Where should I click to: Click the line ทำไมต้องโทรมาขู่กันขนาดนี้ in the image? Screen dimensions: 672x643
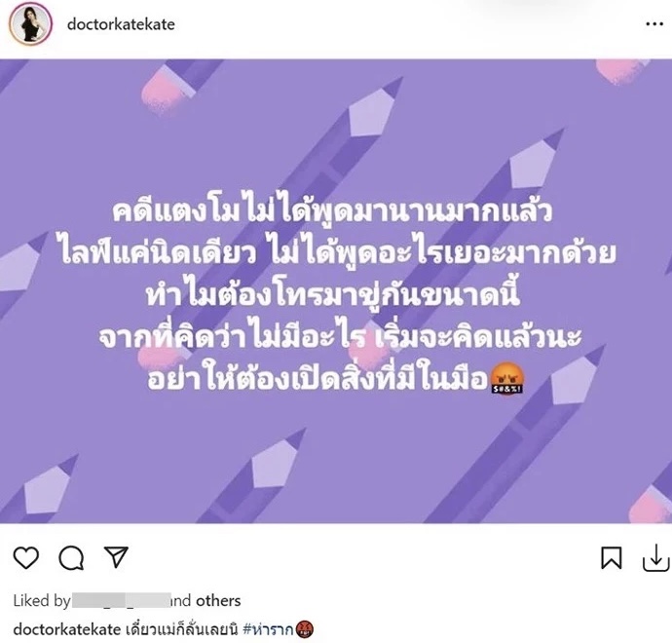coord(333,293)
